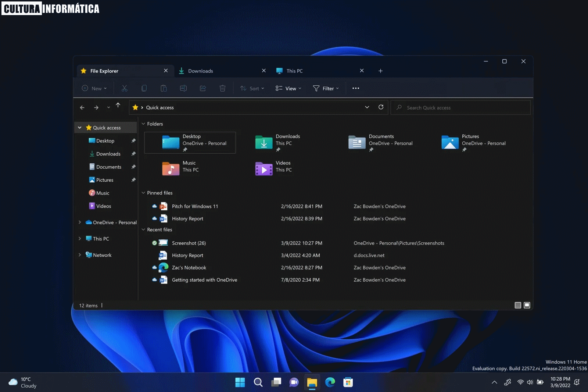
Task: Click the Delete trash can icon
Action: tap(222, 88)
